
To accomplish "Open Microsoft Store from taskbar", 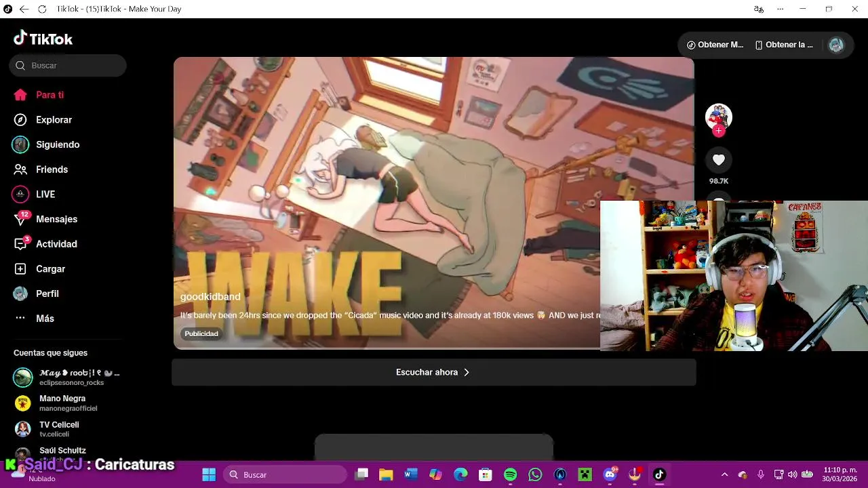I will 485,474.
